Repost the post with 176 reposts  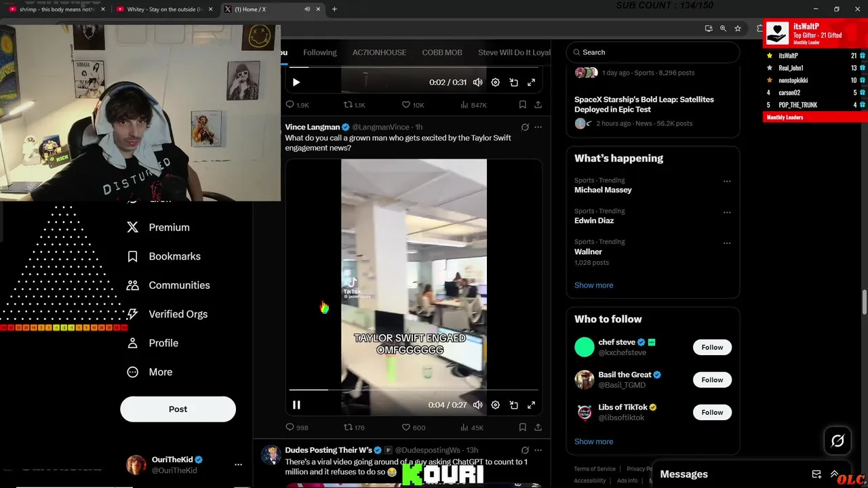[354, 428]
